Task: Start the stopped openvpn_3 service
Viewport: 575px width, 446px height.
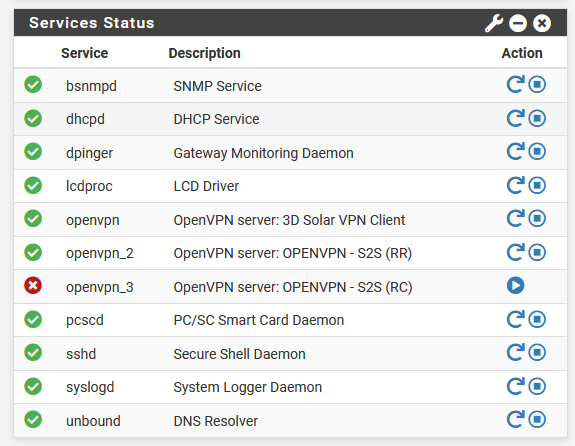Action: pos(516,285)
